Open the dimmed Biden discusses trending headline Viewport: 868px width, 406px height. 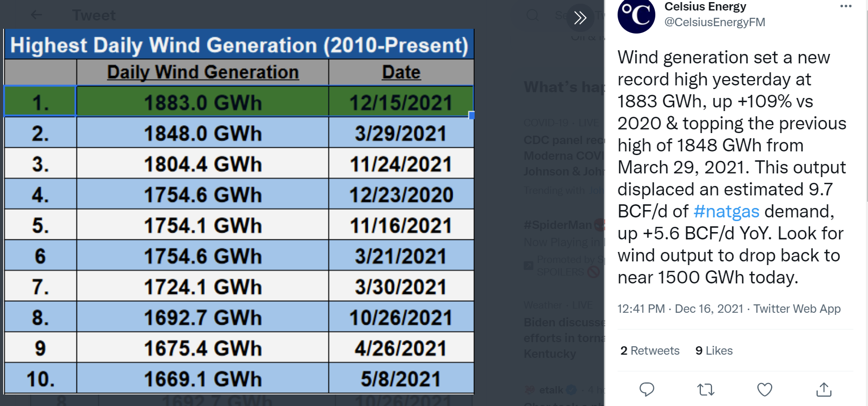pos(564,322)
